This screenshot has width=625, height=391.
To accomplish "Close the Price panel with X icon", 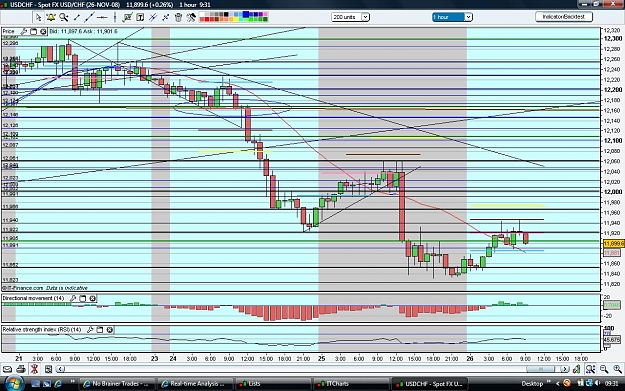I will click(43, 31).
